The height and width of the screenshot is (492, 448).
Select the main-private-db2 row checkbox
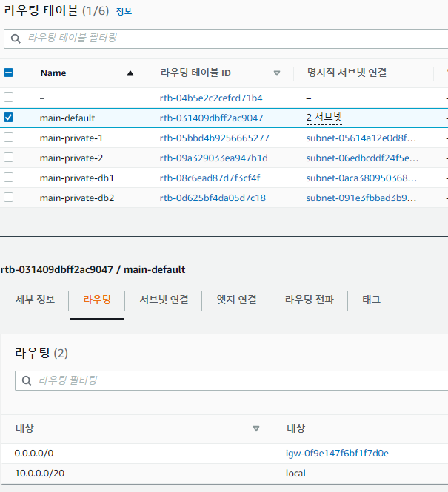[x=8, y=197]
